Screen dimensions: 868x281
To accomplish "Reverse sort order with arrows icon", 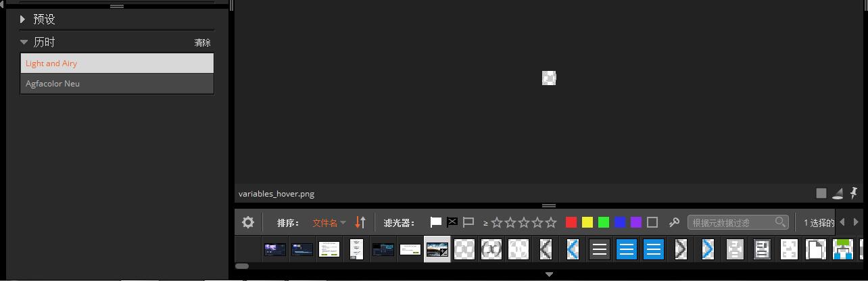I will pyautogui.click(x=360, y=222).
